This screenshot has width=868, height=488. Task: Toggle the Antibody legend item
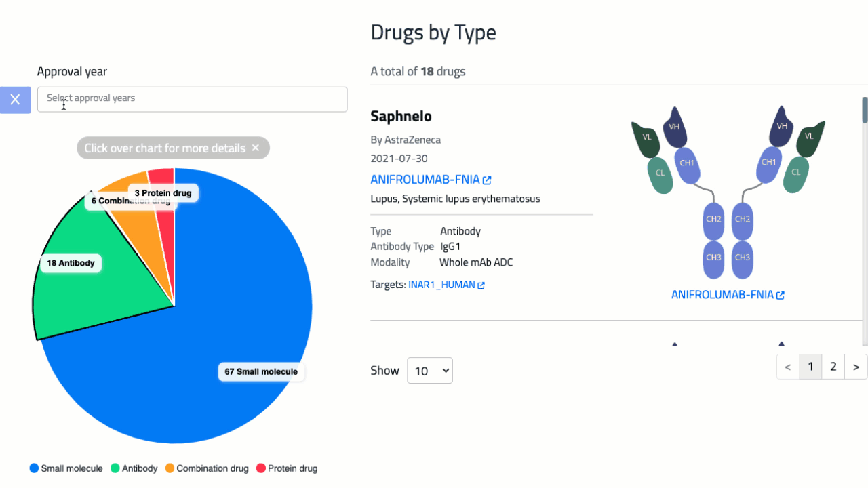click(x=134, y=468)
